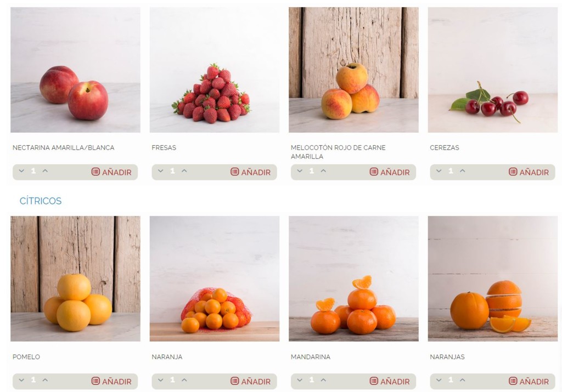The image size is (562, 392).
Task: Click the Mandarina product title
Action: 311,357
